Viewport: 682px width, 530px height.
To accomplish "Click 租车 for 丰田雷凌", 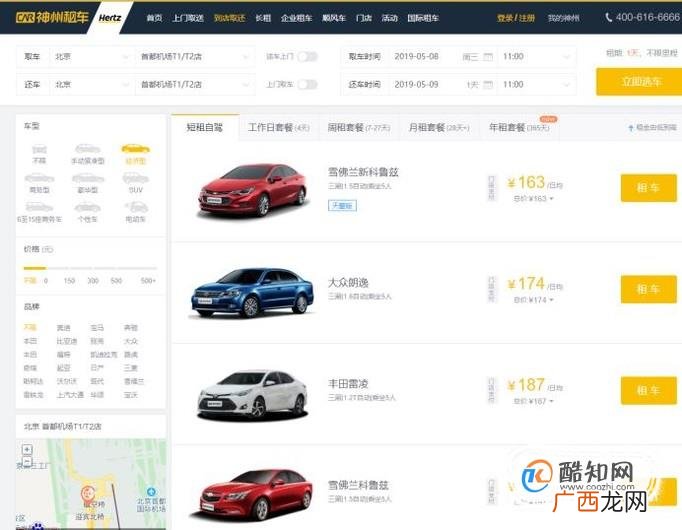I will 649,390.
